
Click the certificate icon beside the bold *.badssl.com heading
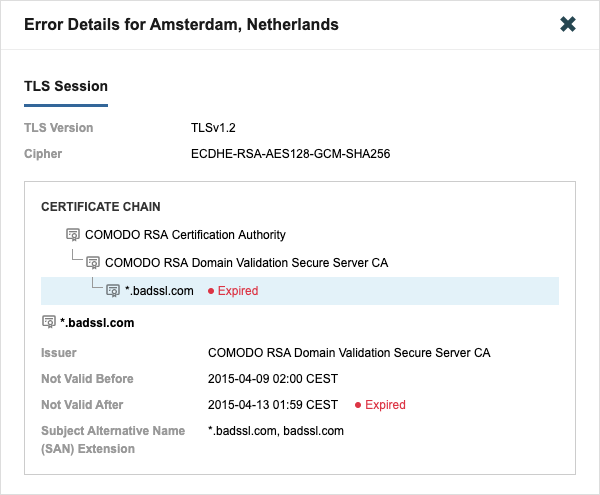coord(49,322)
